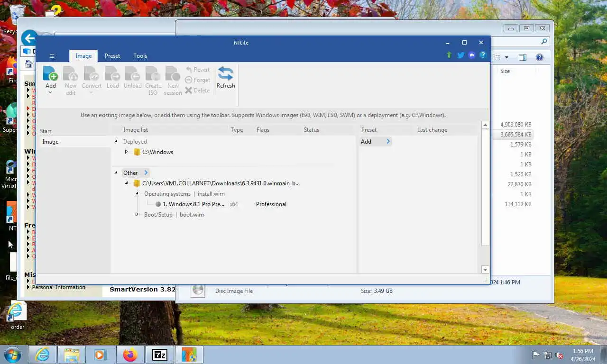Click NTLite scrollbar down arrow
This screenshot has width=607, height=364.
click(485, 270)
